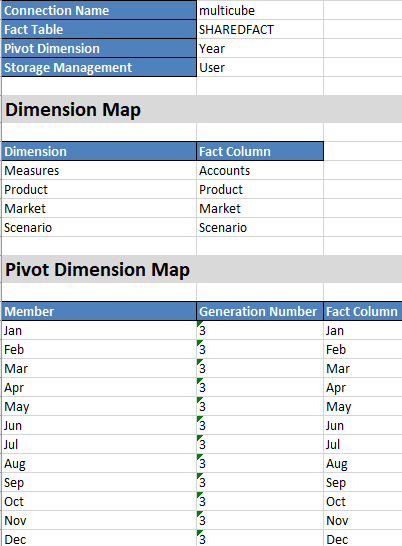Select the generation number for Jul
Viewport: 402px width, 546px height.
point(260,444)
